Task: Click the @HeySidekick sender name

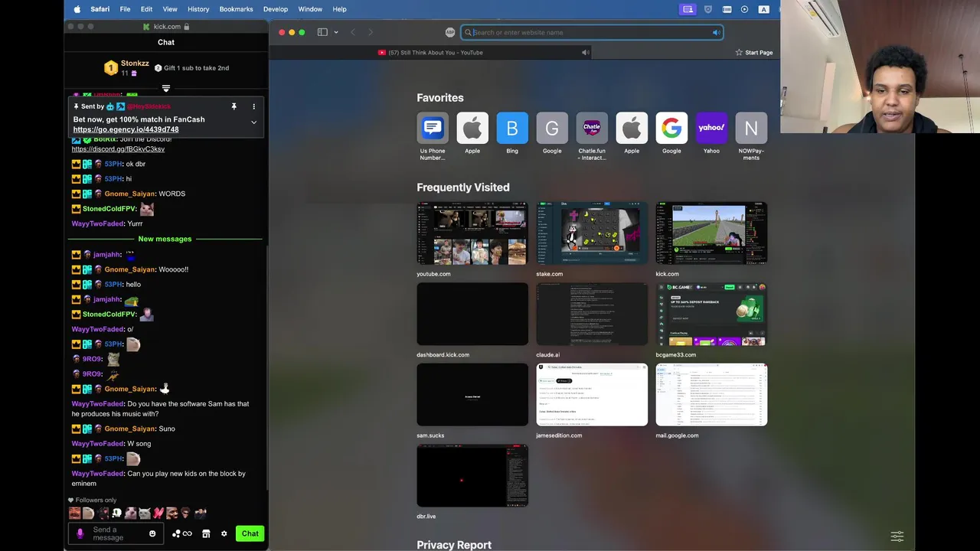Action: tap(149, 106)
